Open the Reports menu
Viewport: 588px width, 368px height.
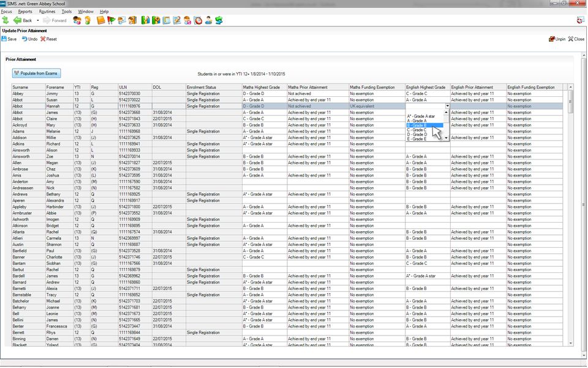25,12
